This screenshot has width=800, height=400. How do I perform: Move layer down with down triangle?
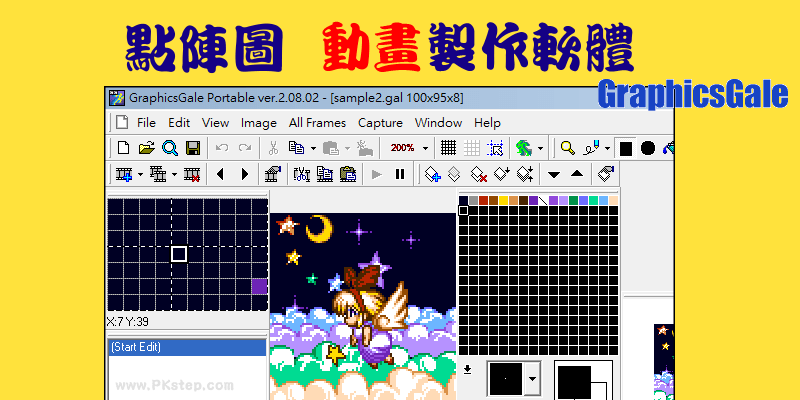pyautogui.click(x=554, y=175)
